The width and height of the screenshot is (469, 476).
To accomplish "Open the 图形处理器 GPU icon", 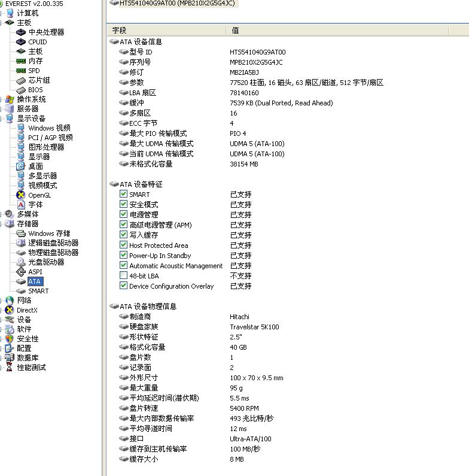I will click(20, 147).
